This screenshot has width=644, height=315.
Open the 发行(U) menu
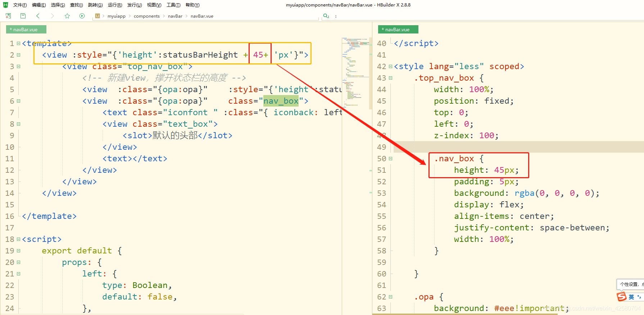pos(135,5)
